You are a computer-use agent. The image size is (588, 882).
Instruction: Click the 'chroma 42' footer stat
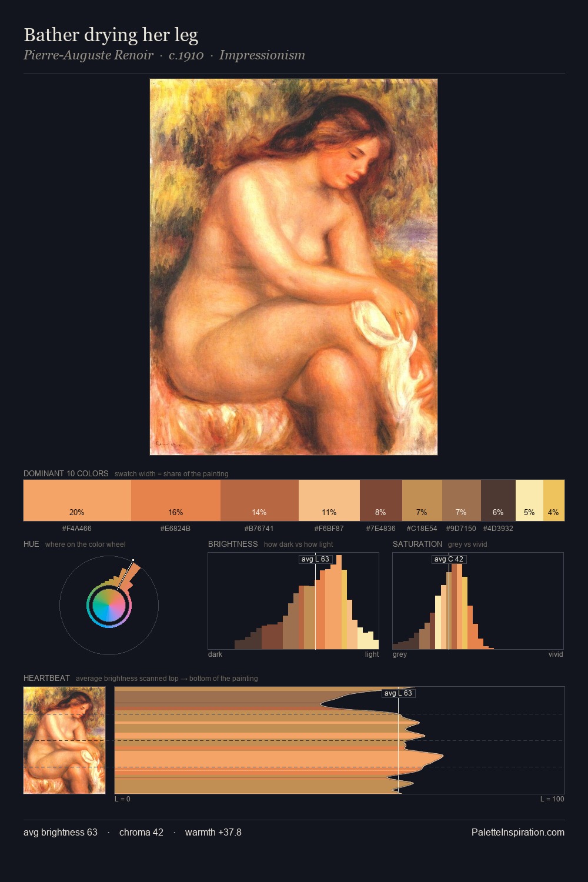141,833
